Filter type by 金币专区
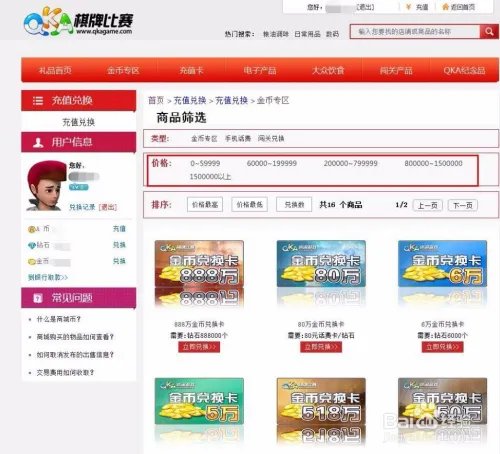Image resolution: width=500 pixels, height=454 pixels. [204, 138]
